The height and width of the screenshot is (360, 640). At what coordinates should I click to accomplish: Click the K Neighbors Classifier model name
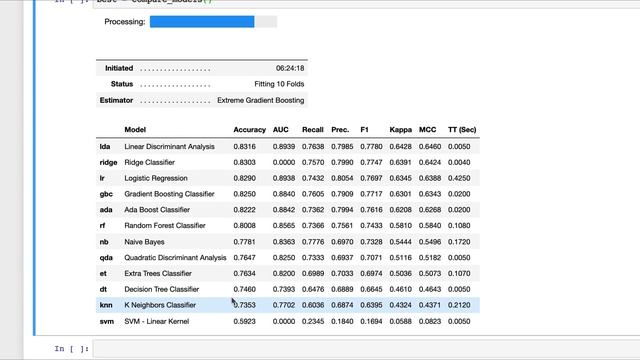coord(160,305)
